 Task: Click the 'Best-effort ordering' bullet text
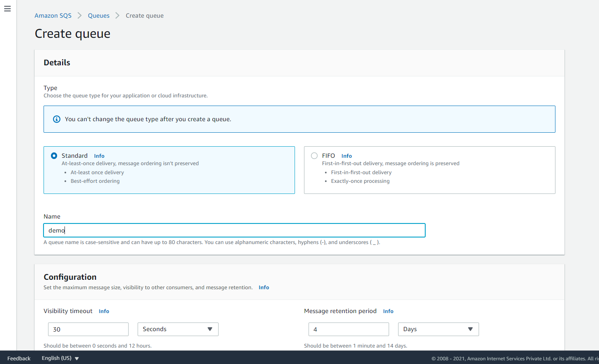pyautogui.click(x=95, y=181)
